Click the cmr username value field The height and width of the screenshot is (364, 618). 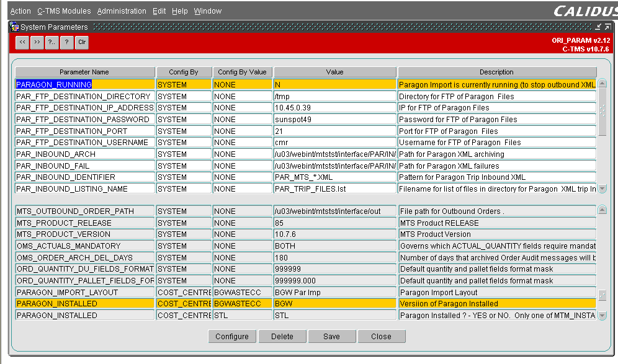pos(335,143)
